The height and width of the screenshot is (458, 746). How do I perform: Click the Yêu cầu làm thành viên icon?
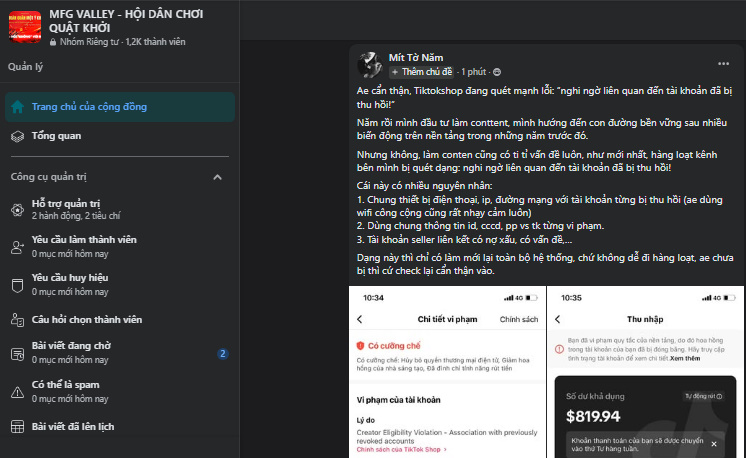(17, 246)
